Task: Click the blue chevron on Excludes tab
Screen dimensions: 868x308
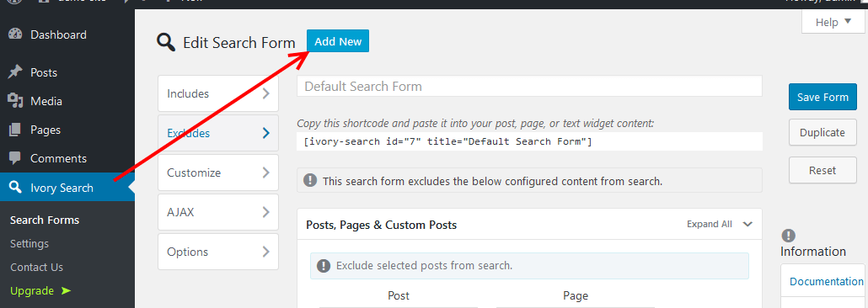Action: pyautogui.click(x=266, y=133)
